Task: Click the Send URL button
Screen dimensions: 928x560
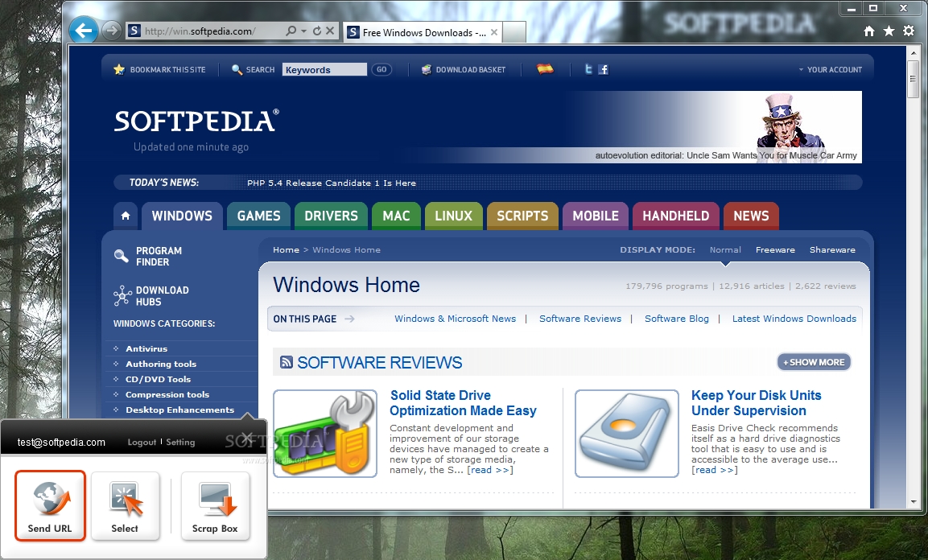Action: 51,505
